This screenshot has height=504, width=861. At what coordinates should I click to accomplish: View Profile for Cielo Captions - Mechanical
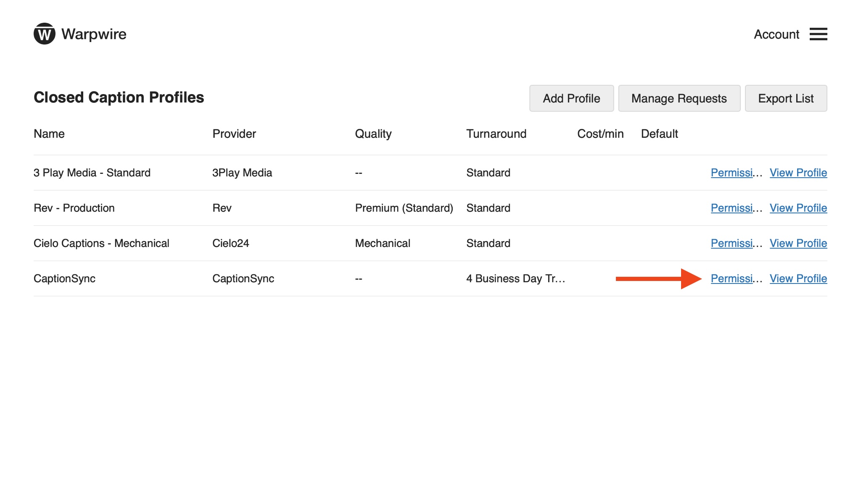798,243
